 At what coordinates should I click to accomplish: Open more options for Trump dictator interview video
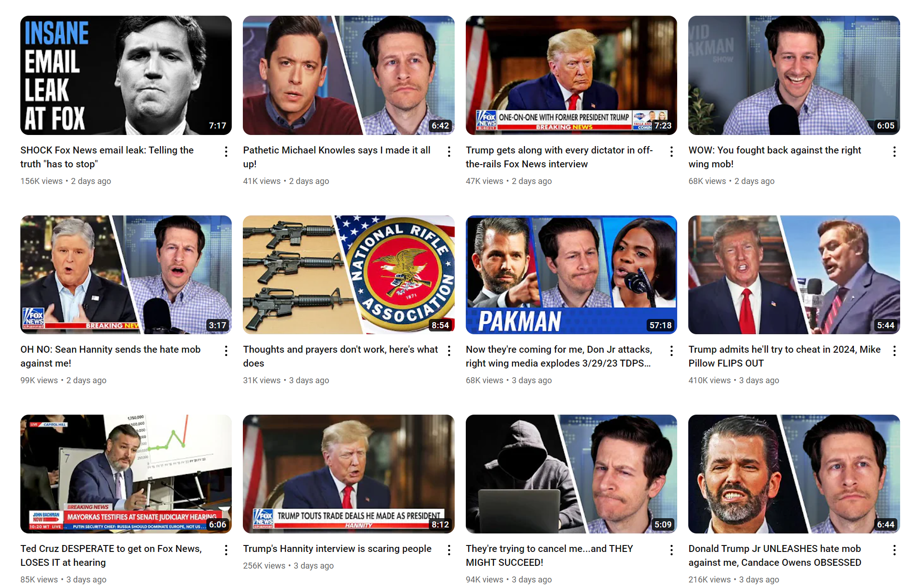[672, 152]
